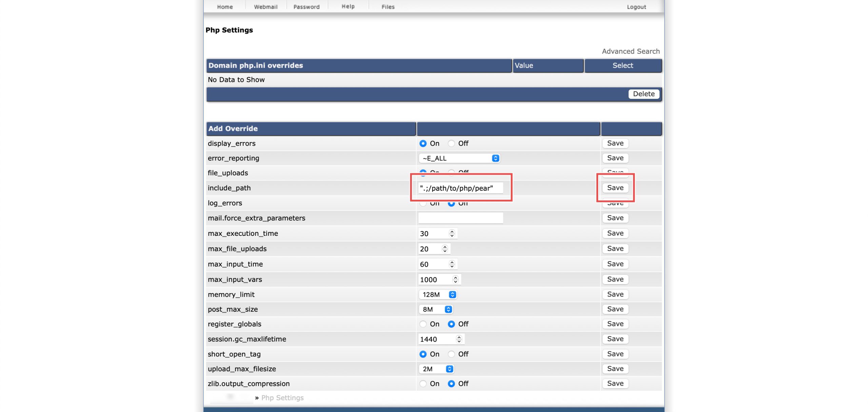Viewport: 868px width, 412px height.
Task: Open the Webmail menu item
Action: [265, 7]
